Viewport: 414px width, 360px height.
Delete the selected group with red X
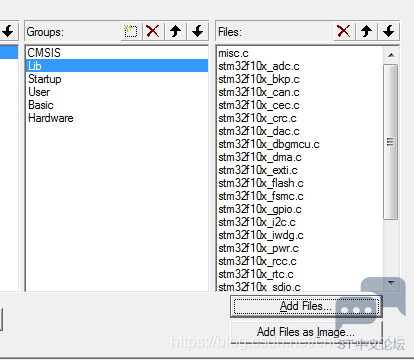click(x=153, y=32)
